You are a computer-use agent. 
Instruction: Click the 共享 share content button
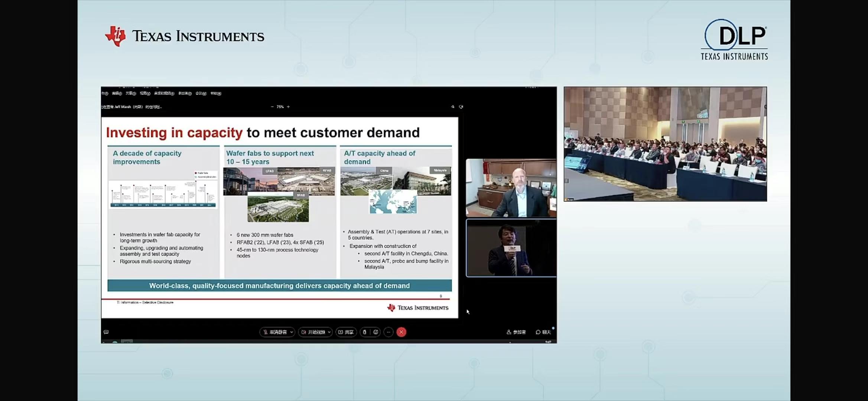(x=346, y=332)
